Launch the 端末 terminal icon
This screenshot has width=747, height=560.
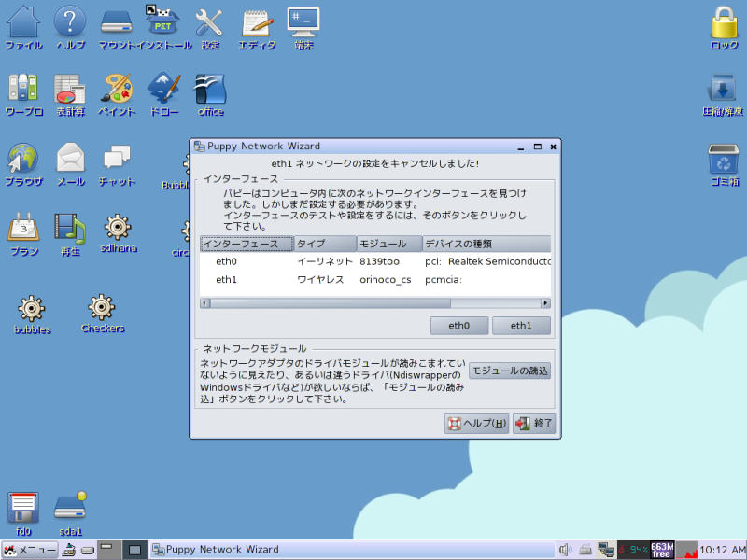tap(303, 21)
